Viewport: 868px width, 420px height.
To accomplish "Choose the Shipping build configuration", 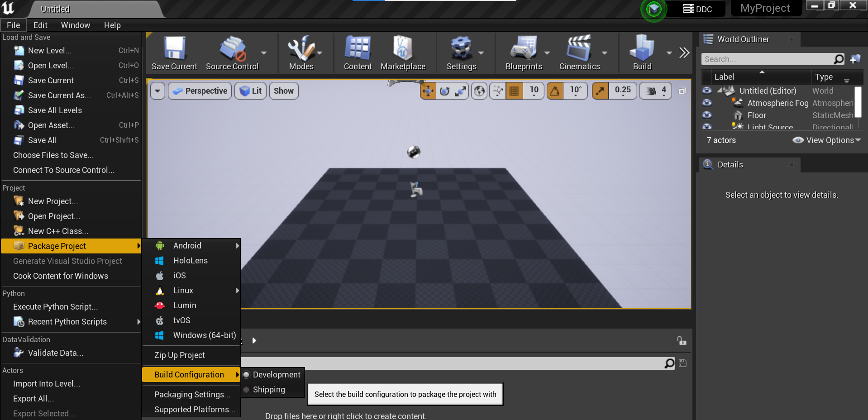I will (x=269, y=390).
